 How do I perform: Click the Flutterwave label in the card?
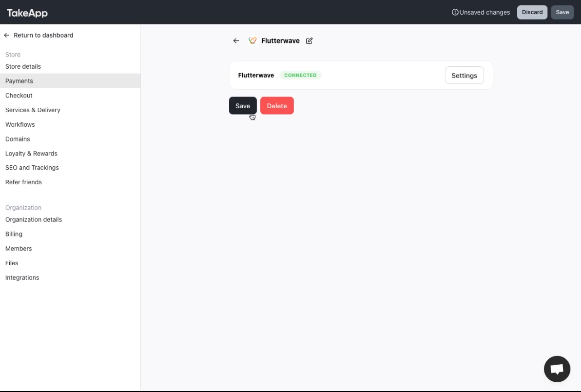(x=256, y=75)
